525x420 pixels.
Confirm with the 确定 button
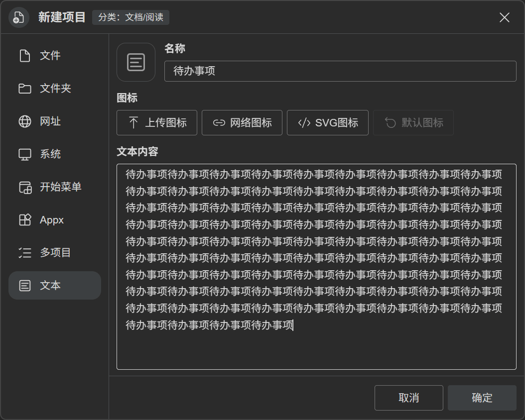click(482, 398)
